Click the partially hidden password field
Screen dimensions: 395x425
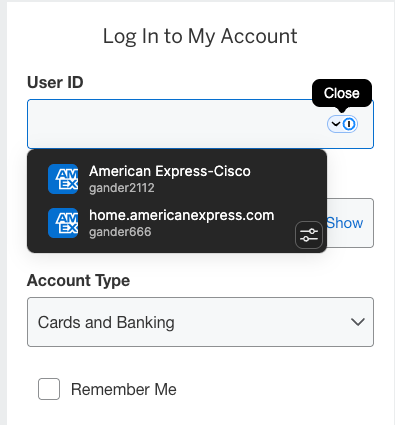(350, 223)
